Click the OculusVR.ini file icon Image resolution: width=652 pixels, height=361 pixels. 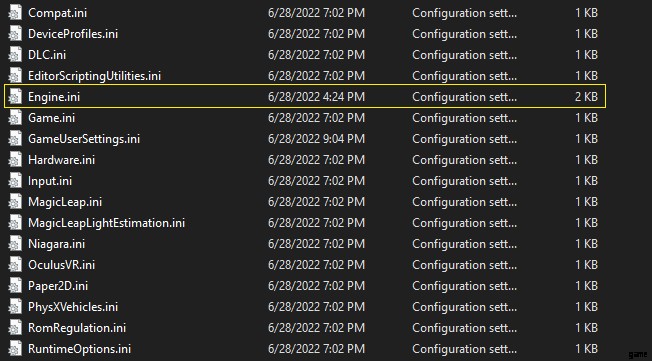[x=15, y=265]
